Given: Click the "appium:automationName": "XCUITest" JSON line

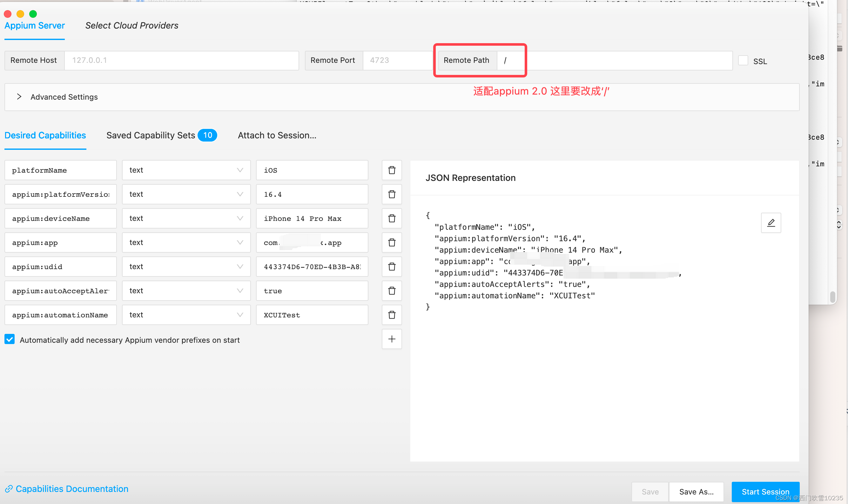Looking at the screenshot, I should pyautogui.click(x=515, y=295).
